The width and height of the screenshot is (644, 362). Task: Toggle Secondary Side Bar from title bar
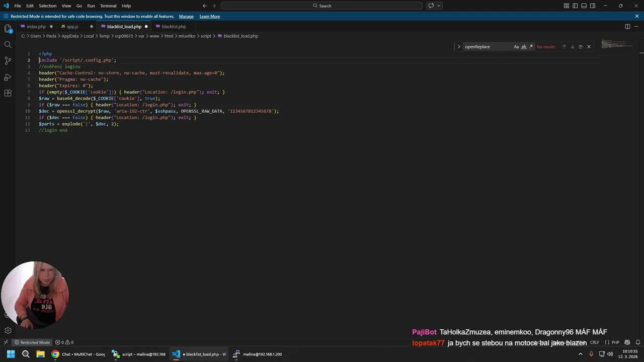pyautogui.click(x=593, y=6)
